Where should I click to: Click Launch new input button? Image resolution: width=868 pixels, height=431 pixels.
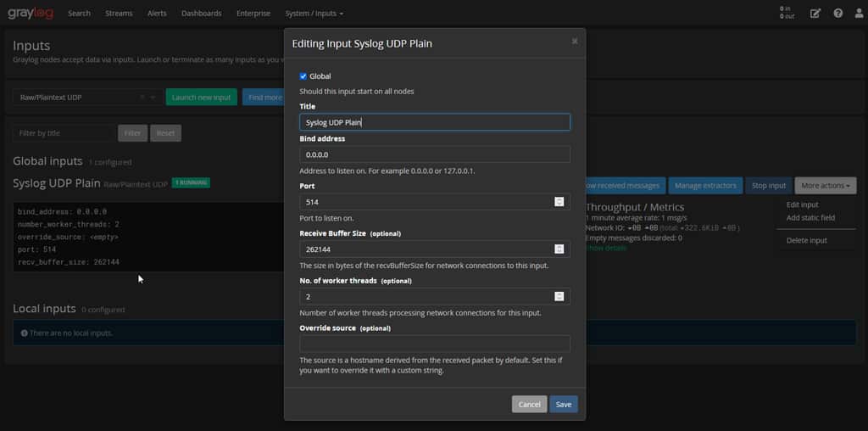coord(202,97)
